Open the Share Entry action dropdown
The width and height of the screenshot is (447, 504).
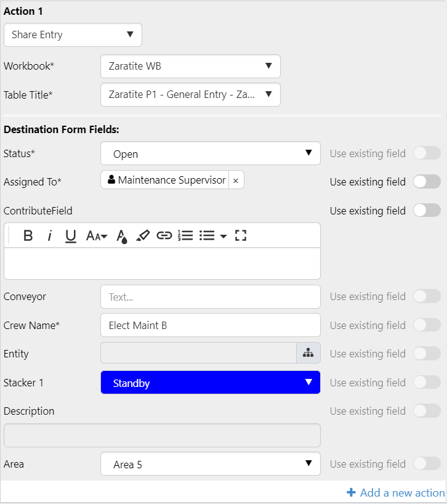point(73,35)
